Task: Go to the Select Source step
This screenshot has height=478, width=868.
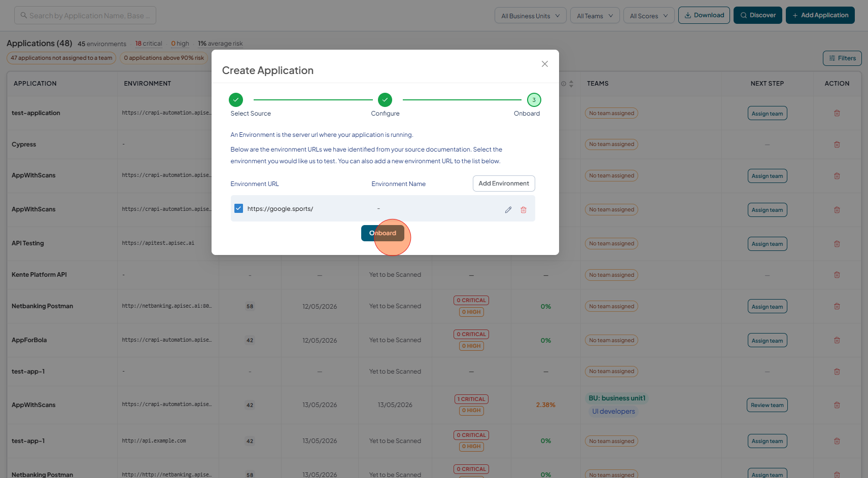Action: 236,100
